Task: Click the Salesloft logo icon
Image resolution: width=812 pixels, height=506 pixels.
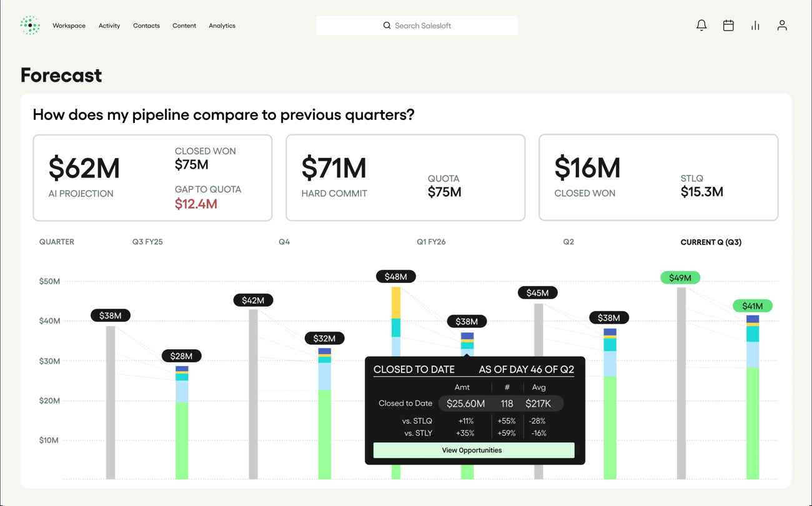Action: point(30,26)
